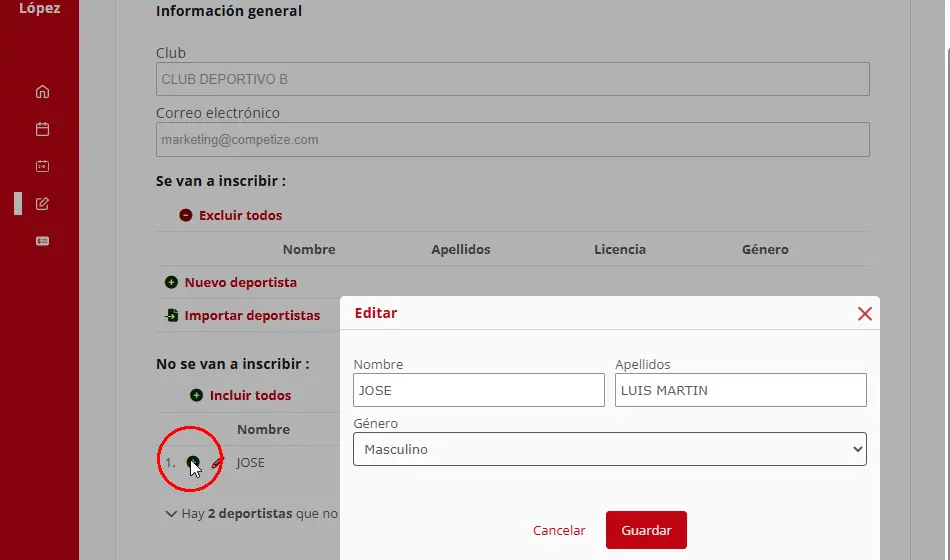Viewport: 950px width, 560px height.
Task: Click Nombre header in 'Se van a inscribir' table
Action: [x=309, y=249]
